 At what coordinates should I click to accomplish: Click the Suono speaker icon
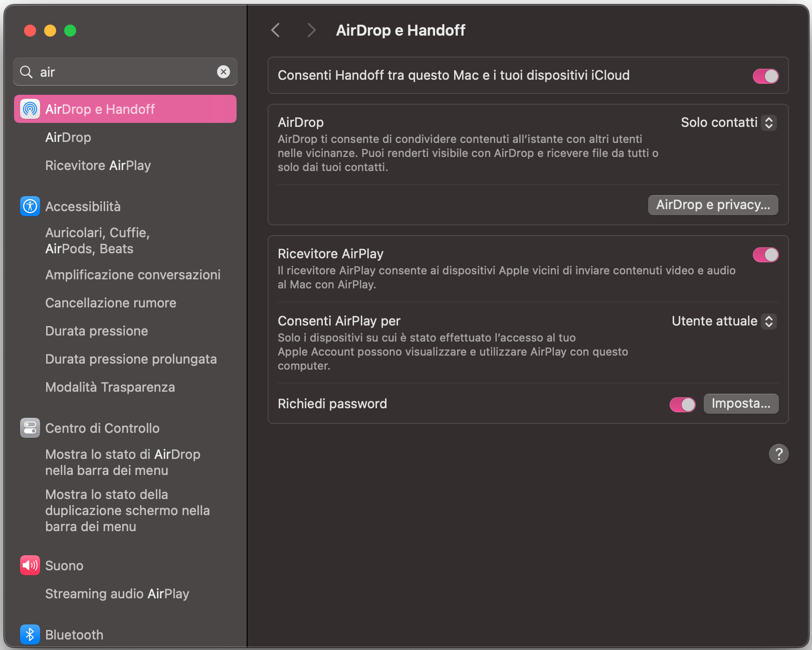point(30,565)
